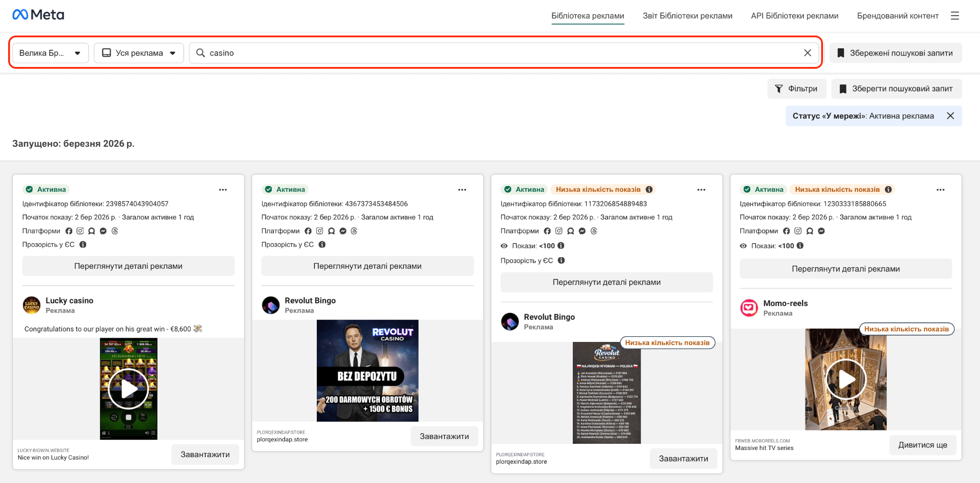Open the hamburger menu icon
Screen dimensions: 980x483
click(955, 16)
